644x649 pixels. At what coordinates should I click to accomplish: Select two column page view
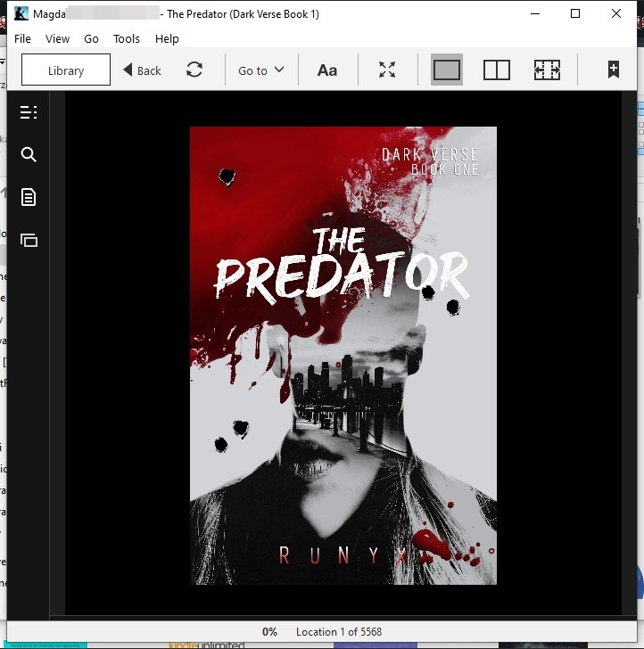coord(497,70)
